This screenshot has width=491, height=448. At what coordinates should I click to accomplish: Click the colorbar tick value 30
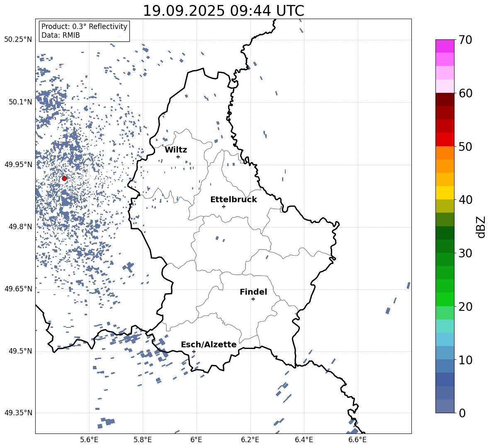[x=465, y=253]
